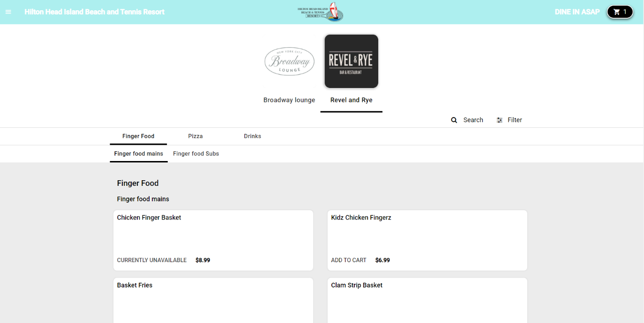Image resolution: width=644 pixels, height=323 pixels.
Task: Open the Drinks category tab
Action: point(253,136)
